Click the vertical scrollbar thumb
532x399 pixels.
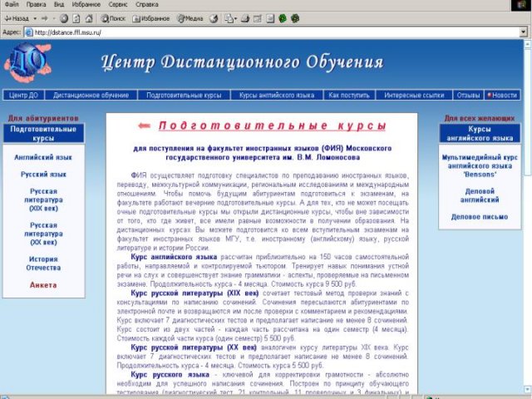pyautogui.click(x=528, y=112)
